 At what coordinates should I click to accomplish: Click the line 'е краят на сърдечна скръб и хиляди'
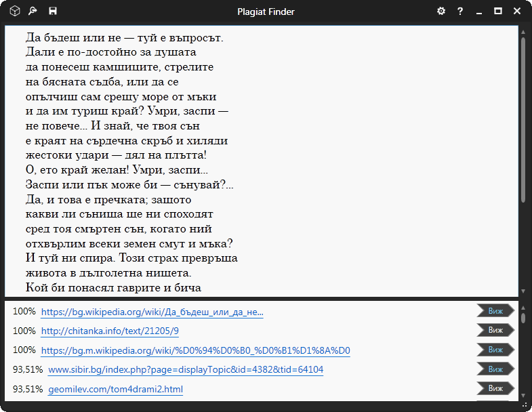(x=127, y=140)
